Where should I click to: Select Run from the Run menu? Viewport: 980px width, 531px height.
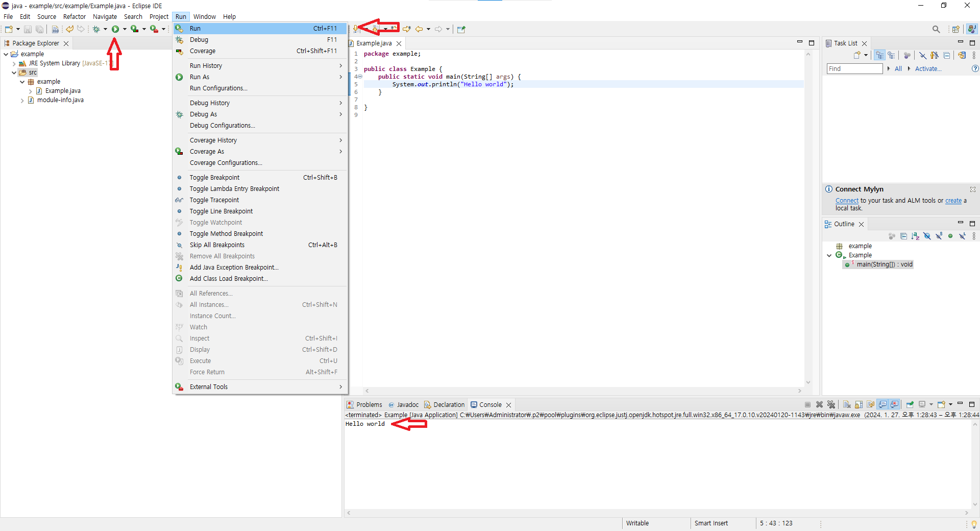(x=260, y=29)
